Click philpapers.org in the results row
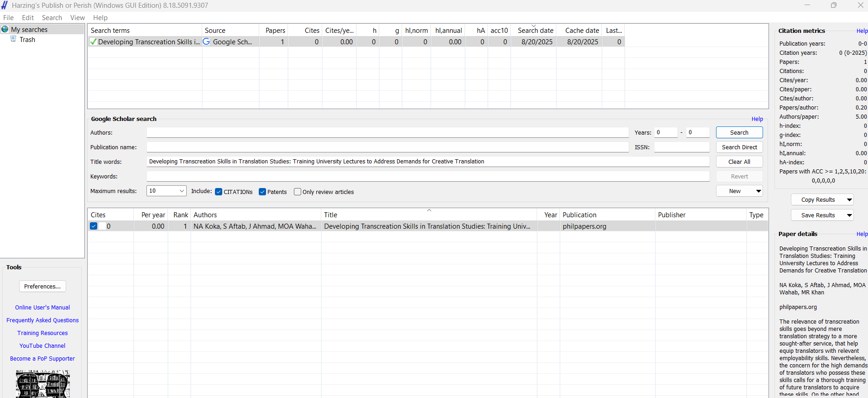Screen dimensions: 868x398 [x=585, y=226]
